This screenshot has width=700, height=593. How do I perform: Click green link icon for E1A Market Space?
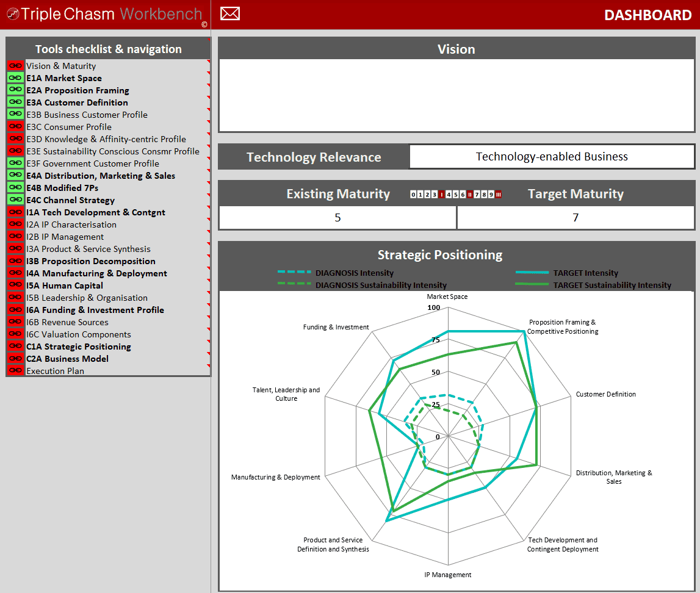tap(15, 78)
